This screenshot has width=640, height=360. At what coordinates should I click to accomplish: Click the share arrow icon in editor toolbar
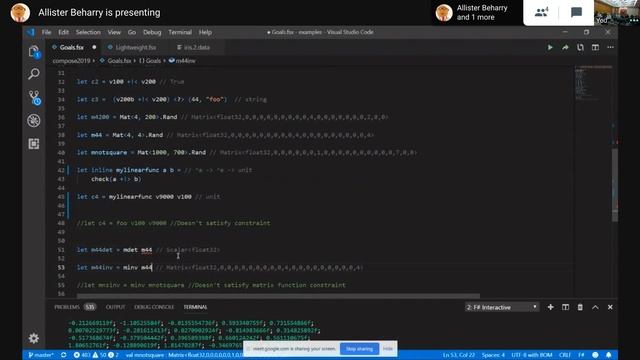tap(565, 47)
